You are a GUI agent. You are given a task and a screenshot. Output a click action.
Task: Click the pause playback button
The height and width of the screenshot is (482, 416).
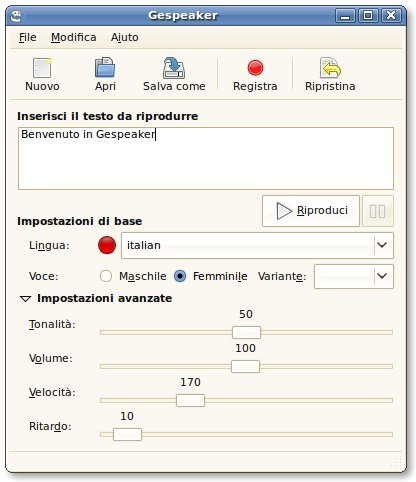pos(378,211)
